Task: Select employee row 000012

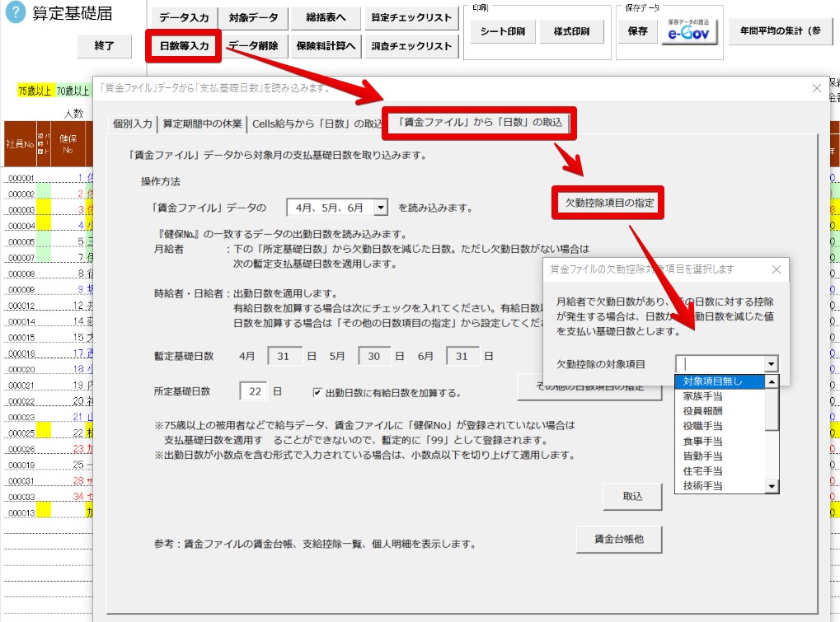Action: (x=48, y=306)
